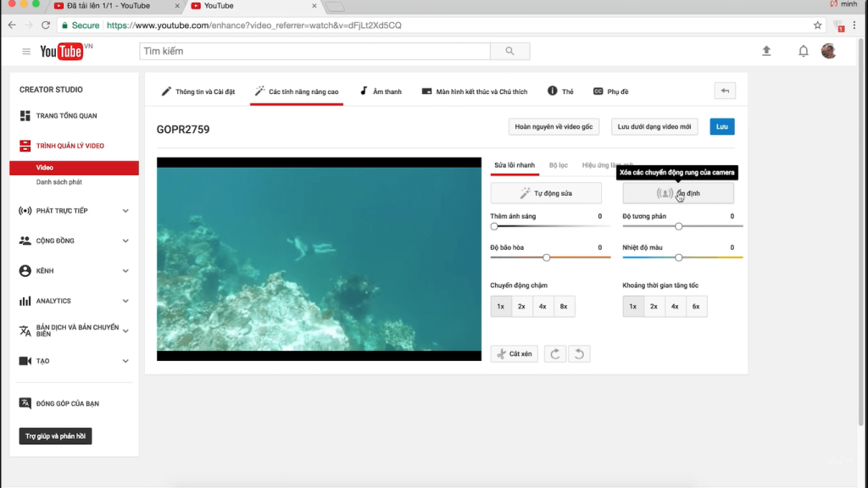Screen dimensions: 868x488
Task: Expand the Phát trực tiếp section
Action: [125, 211]
